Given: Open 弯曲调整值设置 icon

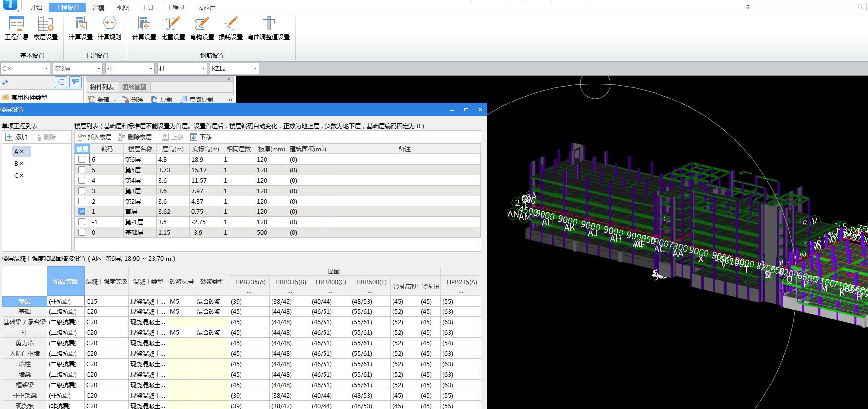Looking at the screenshot, I should [269, 28].
